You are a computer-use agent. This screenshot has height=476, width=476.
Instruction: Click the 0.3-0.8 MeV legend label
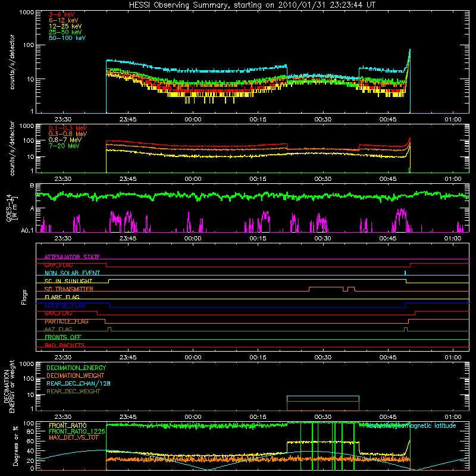click(x=68, y=134)
